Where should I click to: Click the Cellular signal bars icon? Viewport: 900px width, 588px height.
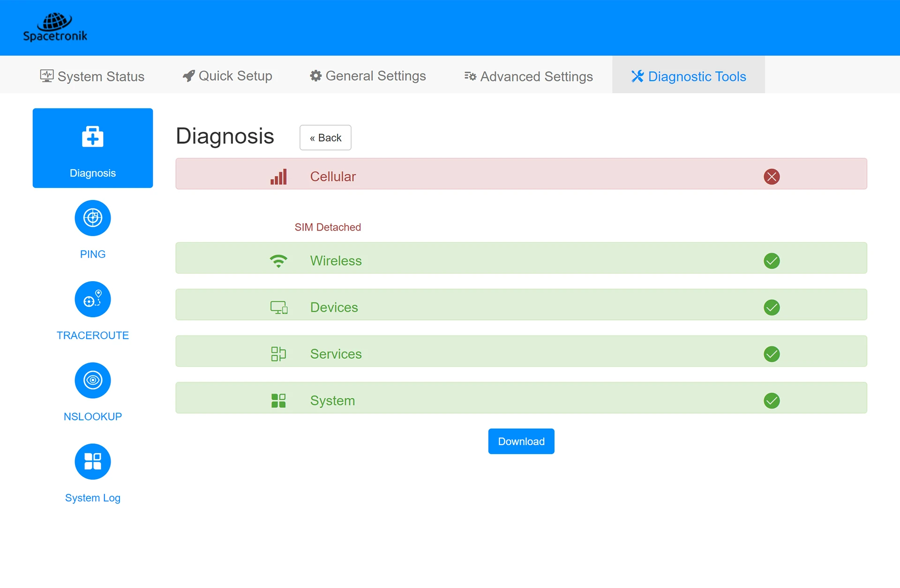tap(278, 177)
